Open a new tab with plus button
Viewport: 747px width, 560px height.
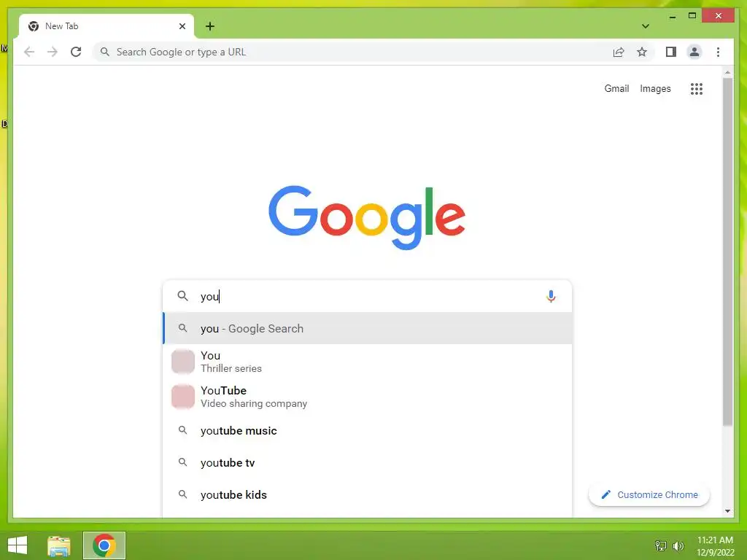pyautogui.click(x=209, y=26)
